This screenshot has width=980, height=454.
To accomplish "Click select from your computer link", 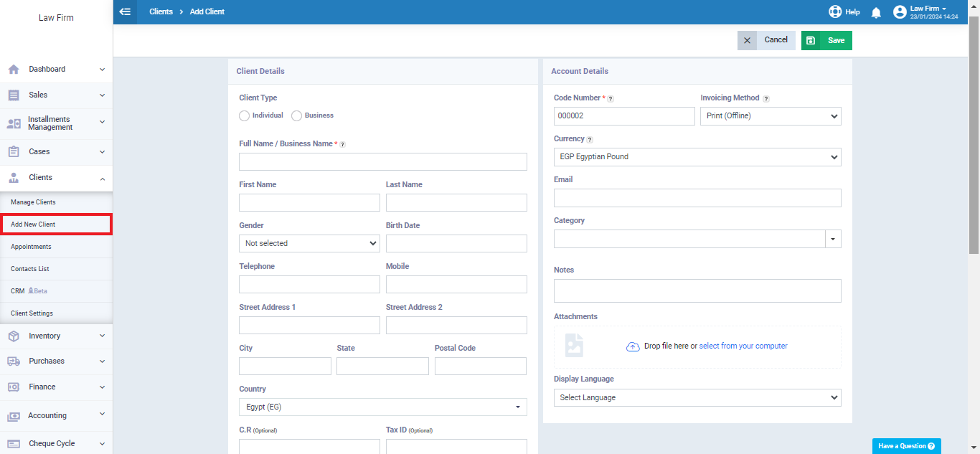I will [743, 346].
